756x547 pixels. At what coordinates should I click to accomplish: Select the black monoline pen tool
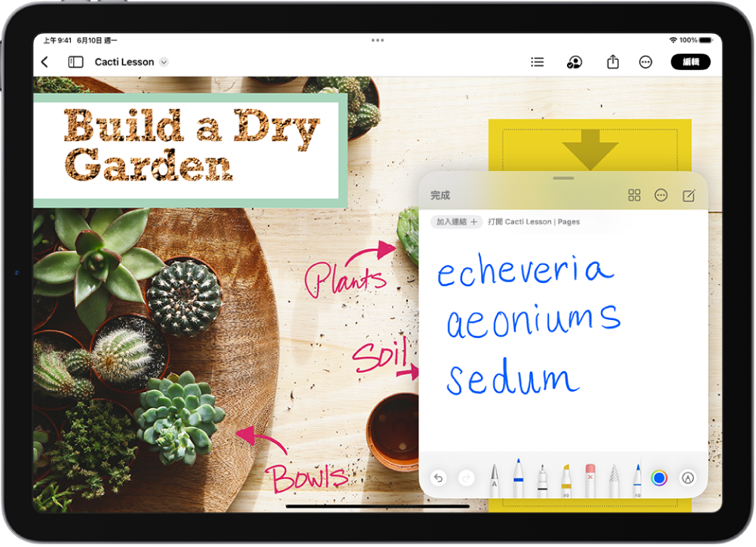542,480
